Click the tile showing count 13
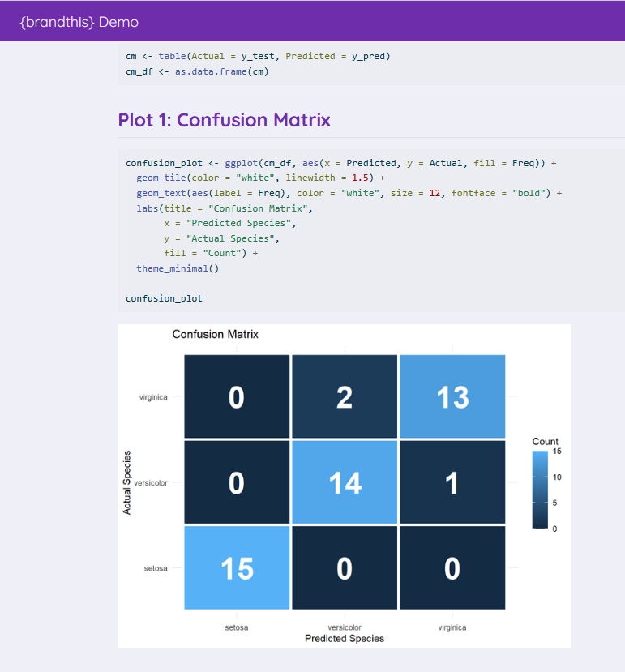The width and height of the screenshot is (625, 672). tap(452, 397)
